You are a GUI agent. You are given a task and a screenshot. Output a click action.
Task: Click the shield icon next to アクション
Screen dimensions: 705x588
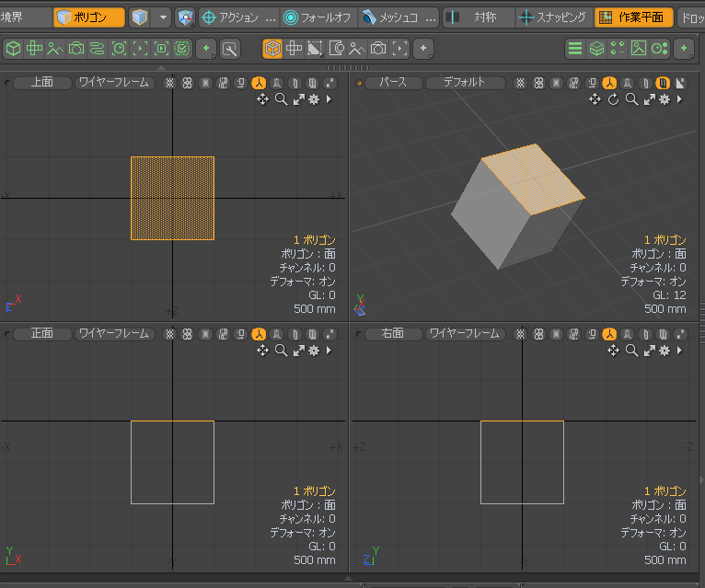[x=186, y=17]
